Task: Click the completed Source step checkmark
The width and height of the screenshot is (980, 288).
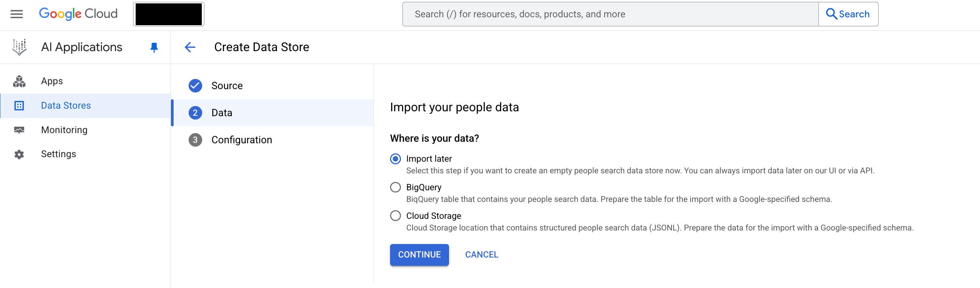Action: pos(195,86)
